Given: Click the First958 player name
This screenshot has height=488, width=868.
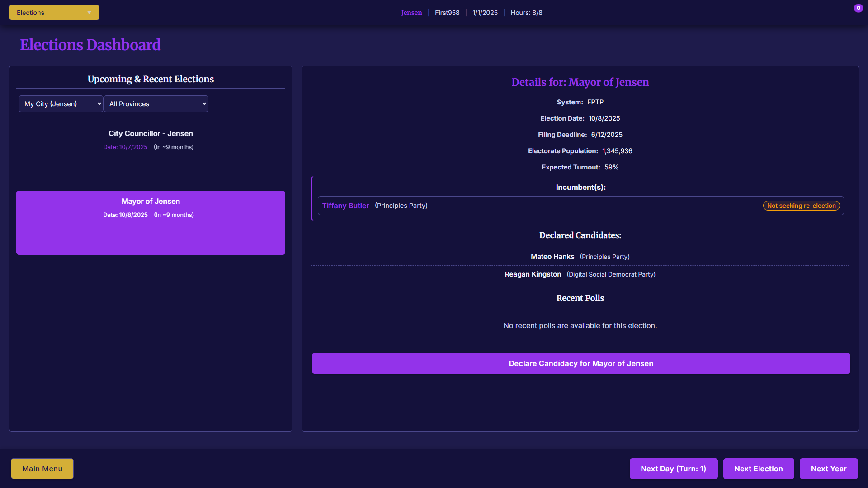Looking at the screenshot, I should pyautogui.click(x=447, y=13).
